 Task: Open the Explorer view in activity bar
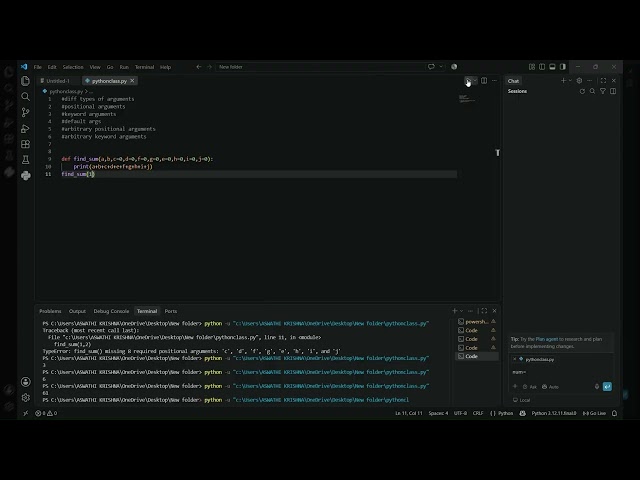(25, 81)
